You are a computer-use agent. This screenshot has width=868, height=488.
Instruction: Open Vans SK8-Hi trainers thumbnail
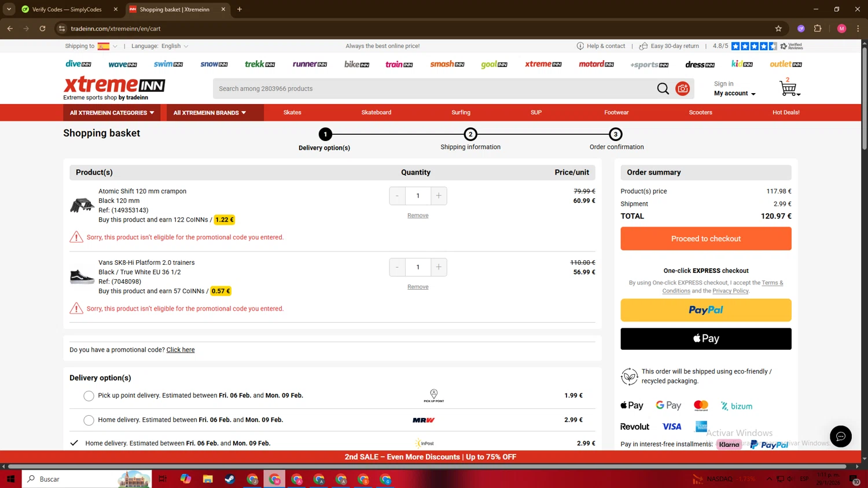click(82, 276)
